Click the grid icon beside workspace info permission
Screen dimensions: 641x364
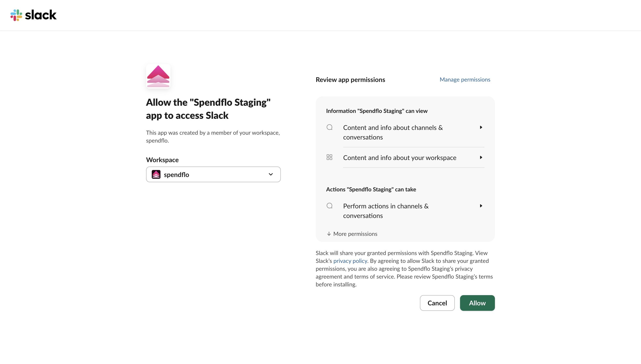tap(329, 157)
